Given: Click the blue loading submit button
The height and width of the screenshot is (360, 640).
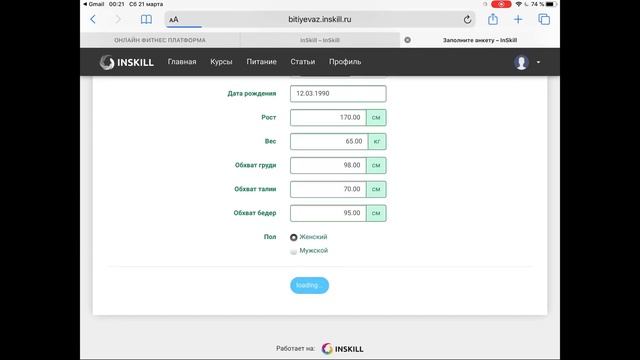Looking at the screenshot, I should click(x=309, y=285).
